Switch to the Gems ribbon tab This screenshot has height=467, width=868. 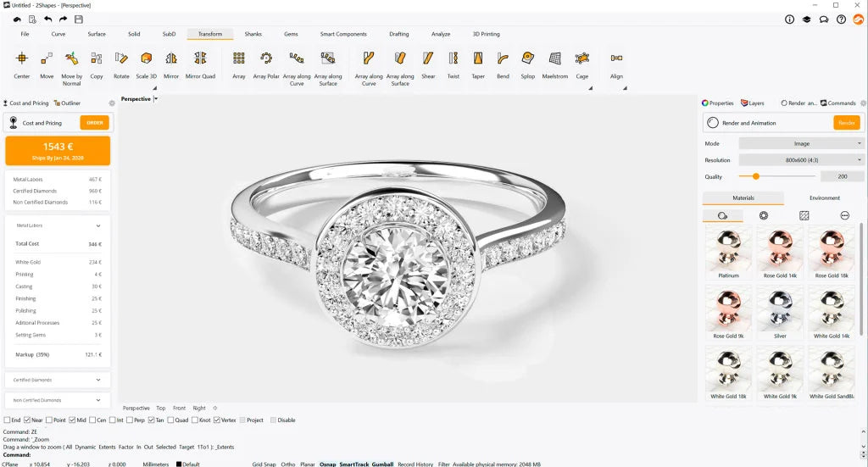291,34
